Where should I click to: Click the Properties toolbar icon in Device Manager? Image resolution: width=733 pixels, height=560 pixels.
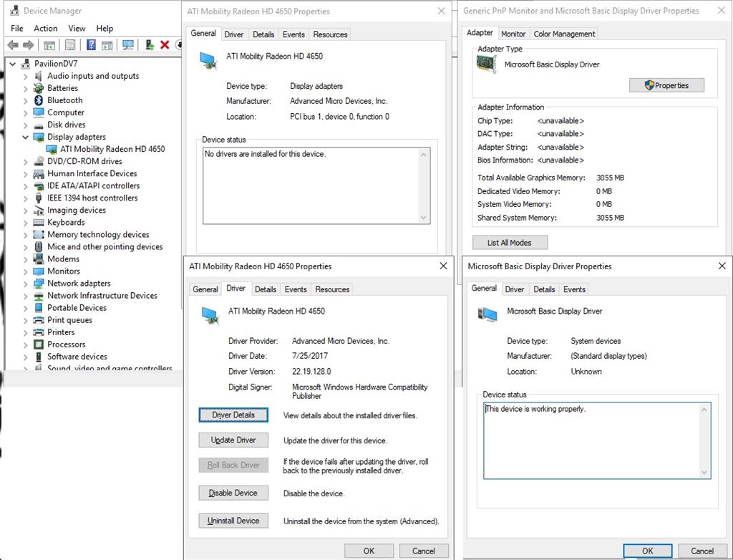[70, 45]
